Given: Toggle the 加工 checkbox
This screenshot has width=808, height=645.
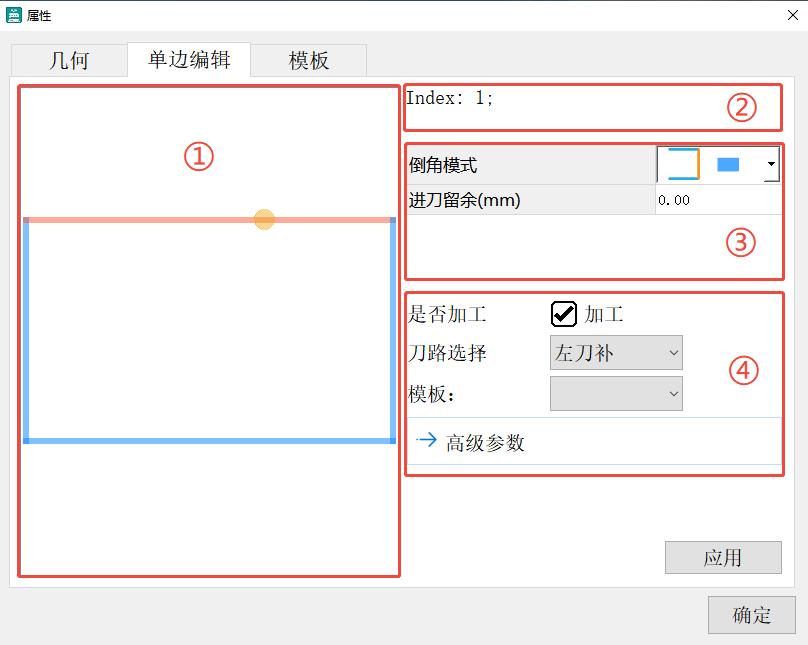Looking at the screenshot, I should [563, 314].
